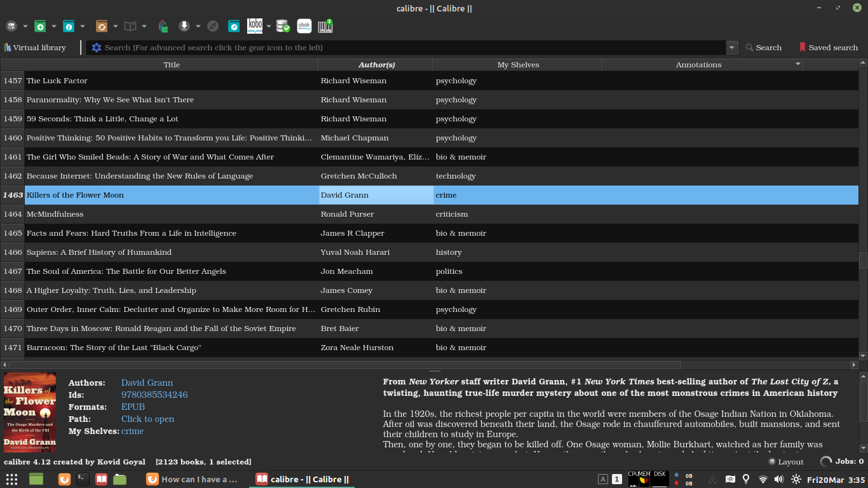Click the barcode add-by-ISBN icon
Image resolution: width=868 pixels, height=488 pixels.
point(325,26)
